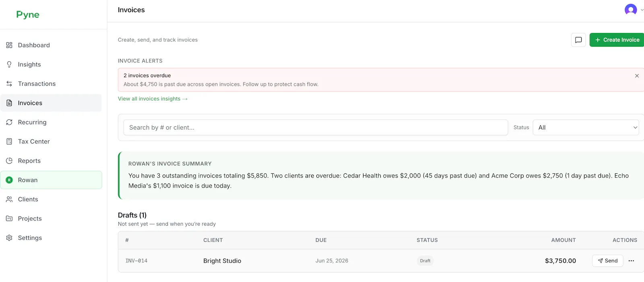Expand the profile menu chevron

[642, 10]
